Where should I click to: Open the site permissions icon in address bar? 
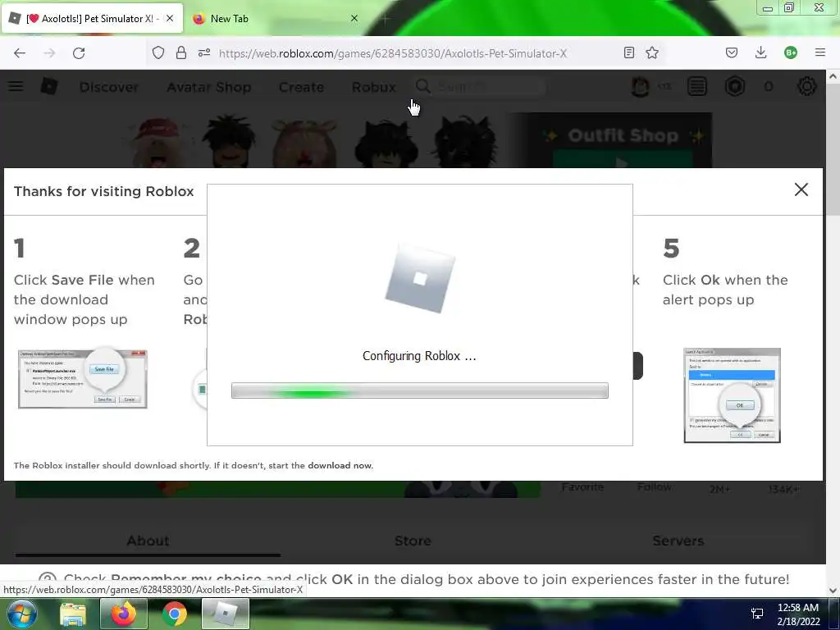point(204,52)
